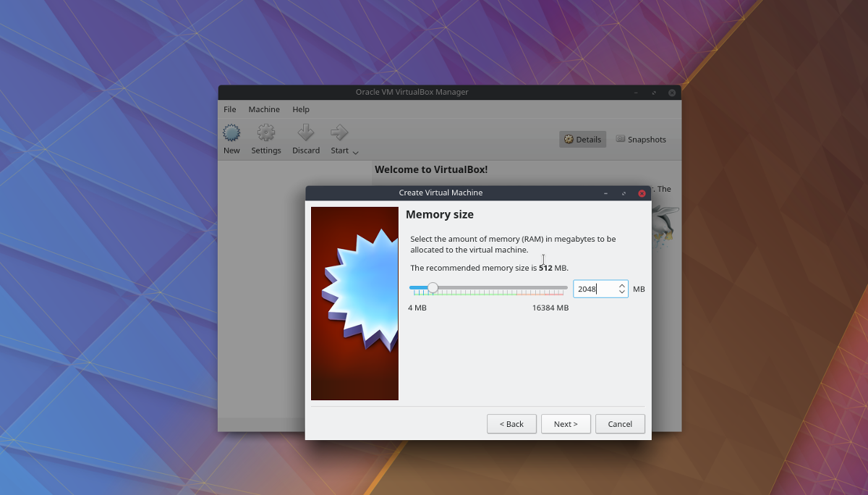
Task: Expand the dropdown arrow beside Start
Action: coord(355,152)
